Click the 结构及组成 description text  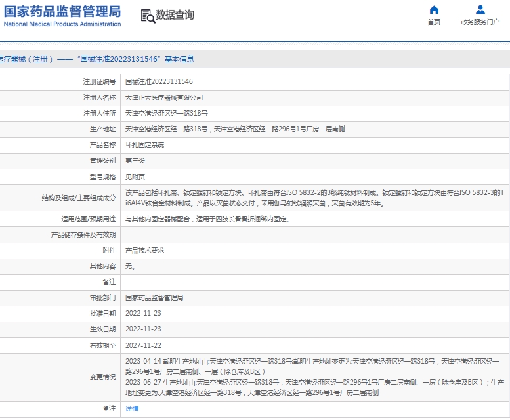click(x=314, y=198)
